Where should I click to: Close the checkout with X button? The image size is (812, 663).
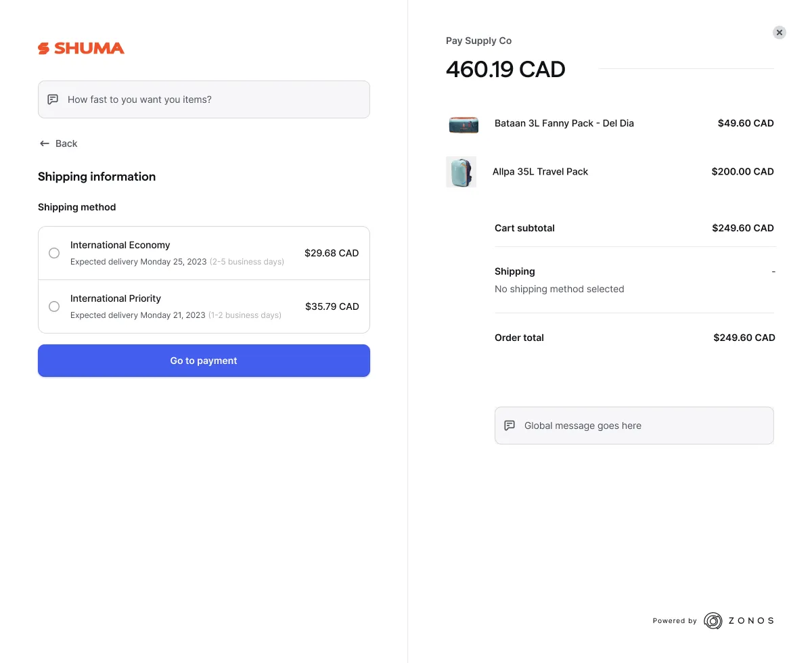click(x=780, y=32)
